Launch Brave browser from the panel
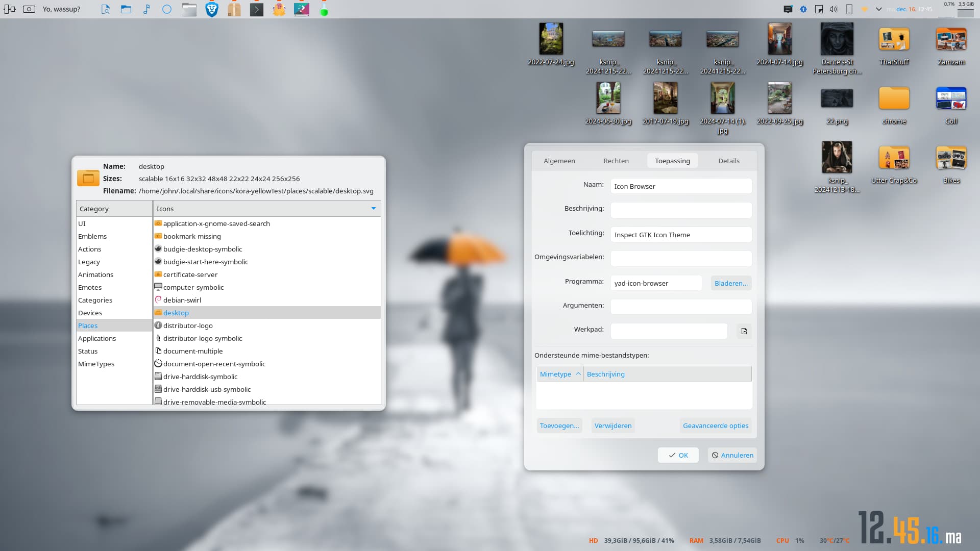The height and width of the screenshot is (551, 980). pos(212,9)
